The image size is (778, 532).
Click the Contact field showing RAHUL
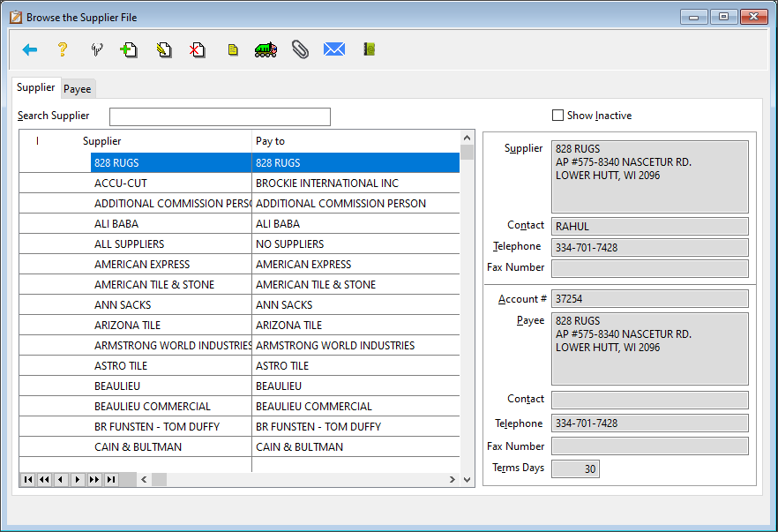[650, 226]
